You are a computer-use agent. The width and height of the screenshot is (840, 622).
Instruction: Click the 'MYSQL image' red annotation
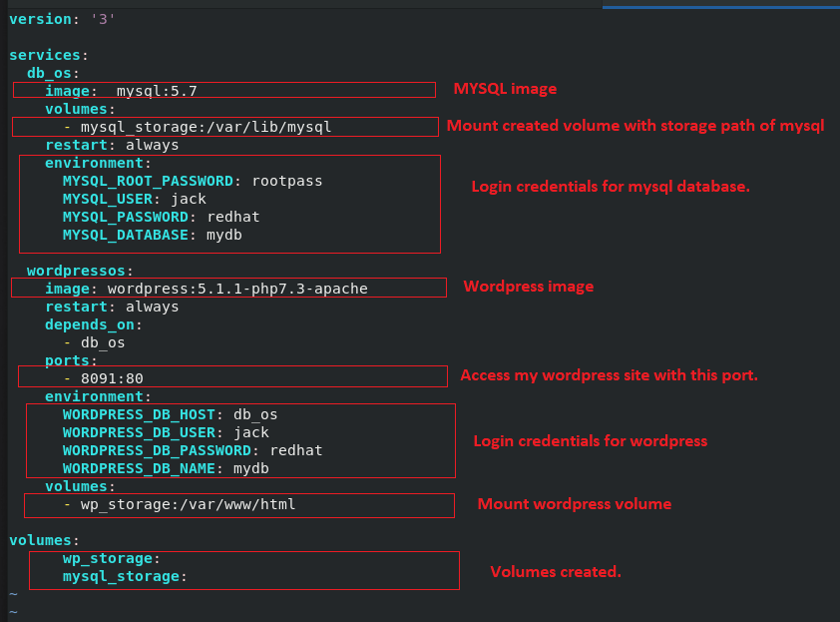point(505,89)
